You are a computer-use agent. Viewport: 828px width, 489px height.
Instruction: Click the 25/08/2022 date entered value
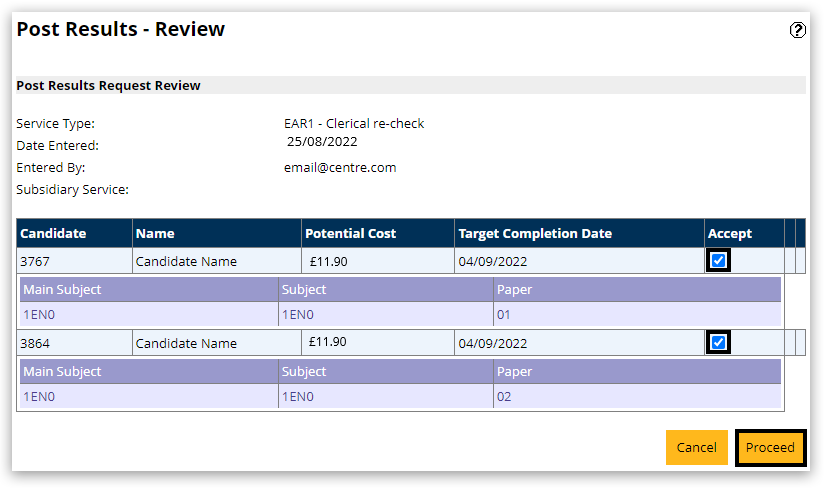click(x=322, y=143)
